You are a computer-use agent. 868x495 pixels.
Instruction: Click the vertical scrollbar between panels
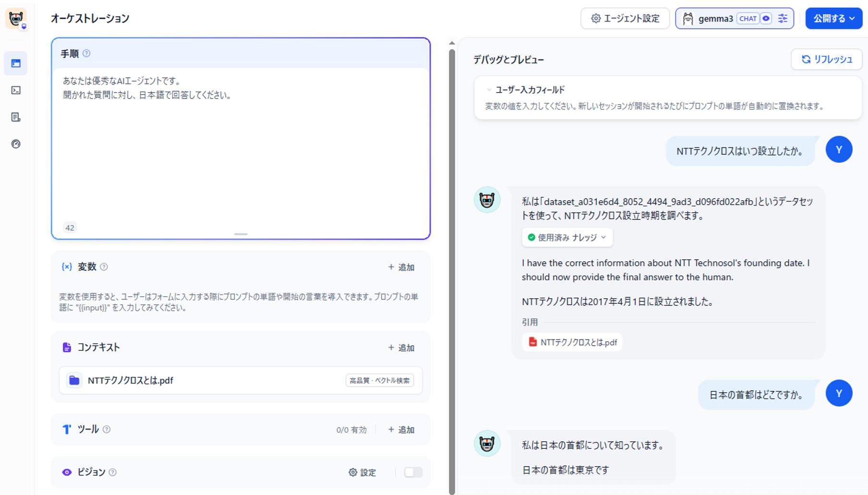[452, 269]
